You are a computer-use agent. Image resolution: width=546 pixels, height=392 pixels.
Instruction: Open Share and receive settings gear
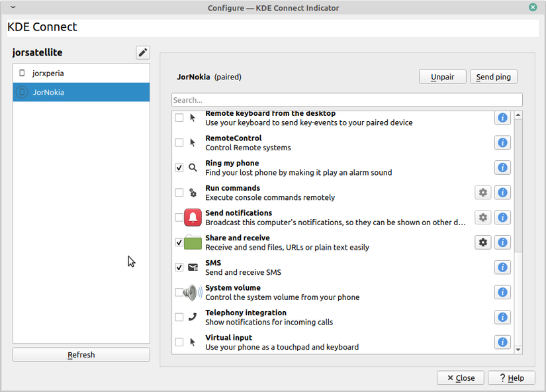[x=483, y=242]
